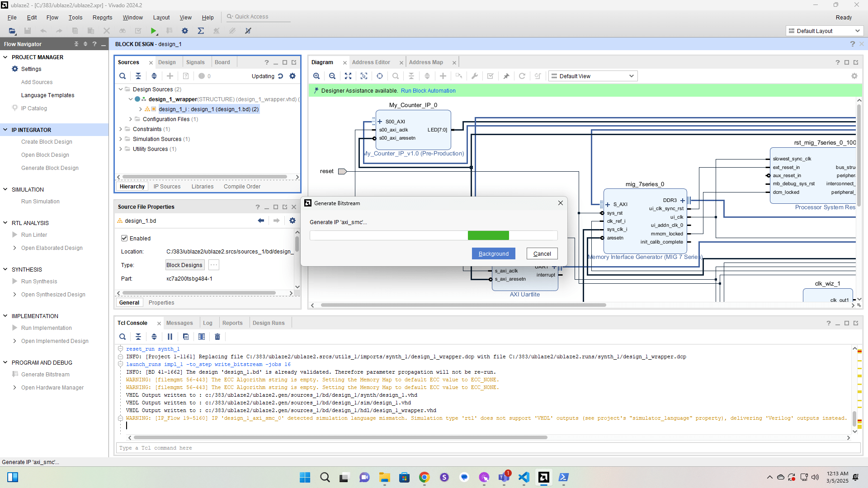
Task: Click the Tcl command input field
Action: [x=487, y=448]
